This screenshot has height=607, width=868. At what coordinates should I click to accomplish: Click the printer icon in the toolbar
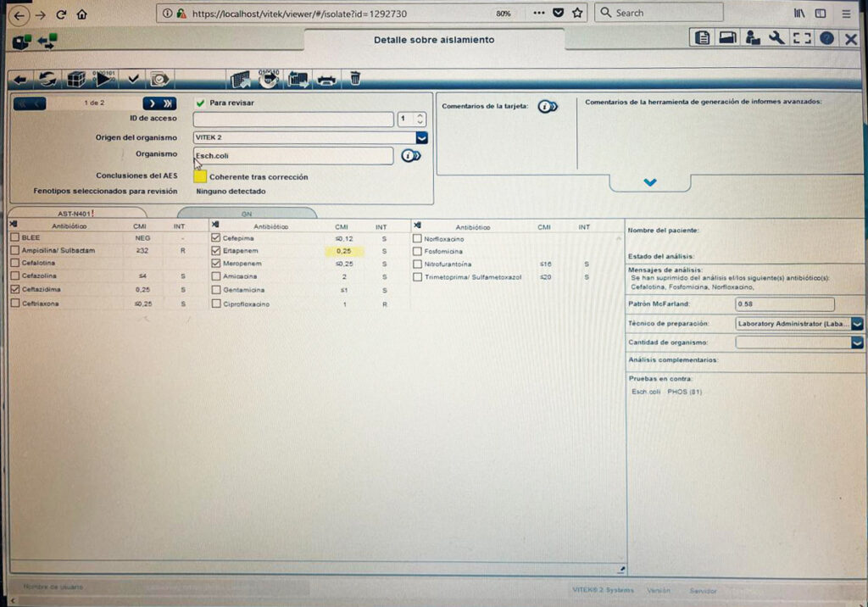point(326,79)
